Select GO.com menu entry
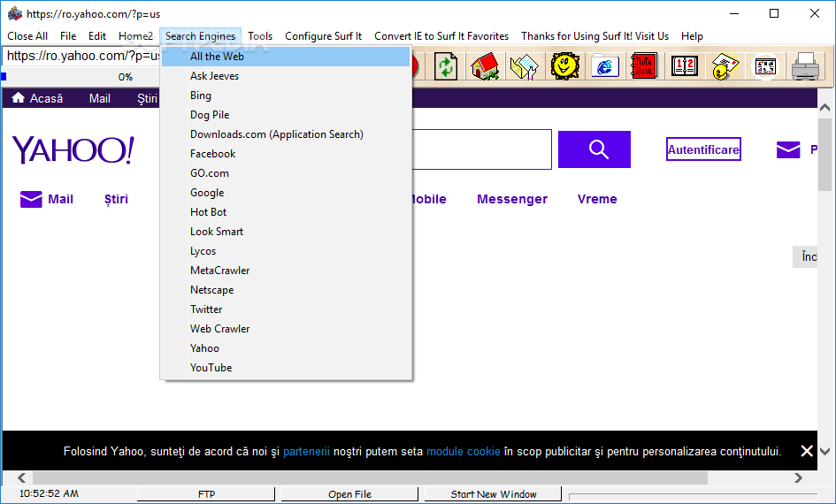The image size is (836, 504). (x=286, y=173)
